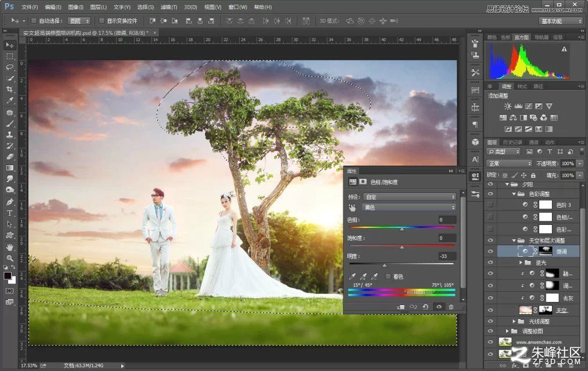Select the Clone Stamp tool
Image resolution: width=588 pixels, height=371 pixels.
click(9, 134)
